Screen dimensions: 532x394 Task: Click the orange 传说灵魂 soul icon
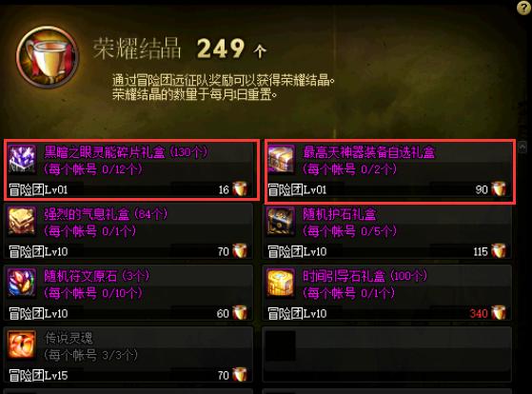[22, 345]
